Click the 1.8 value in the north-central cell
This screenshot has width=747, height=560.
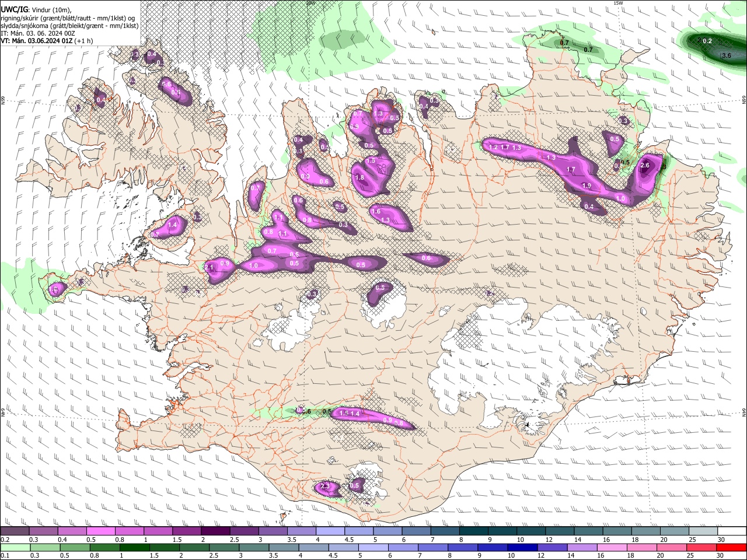[x=359, y=177]
